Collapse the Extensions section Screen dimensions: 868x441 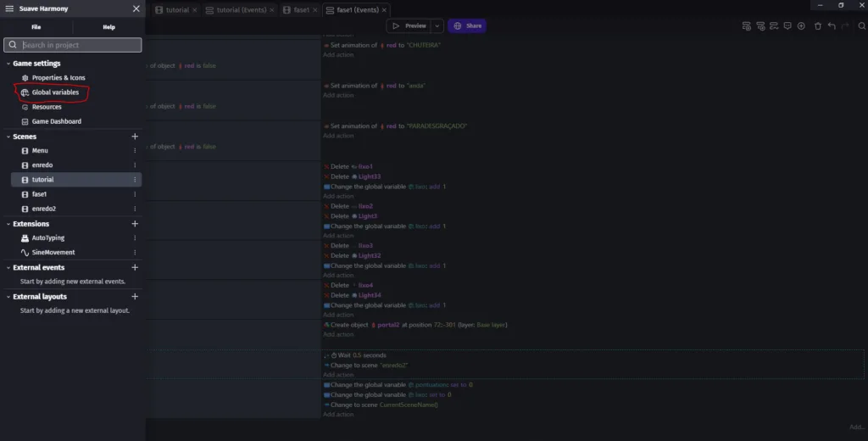coord(8,224)
